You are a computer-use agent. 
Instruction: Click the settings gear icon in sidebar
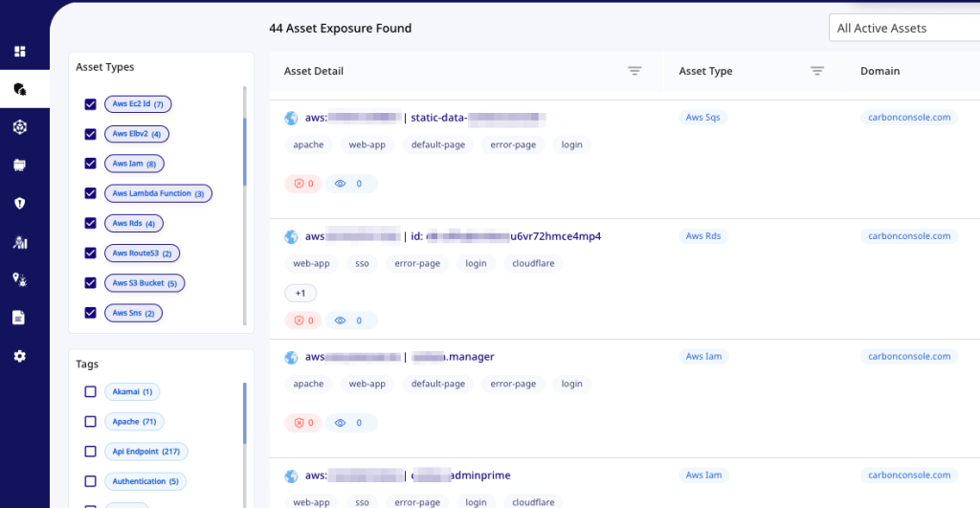[x=19, y=356]
